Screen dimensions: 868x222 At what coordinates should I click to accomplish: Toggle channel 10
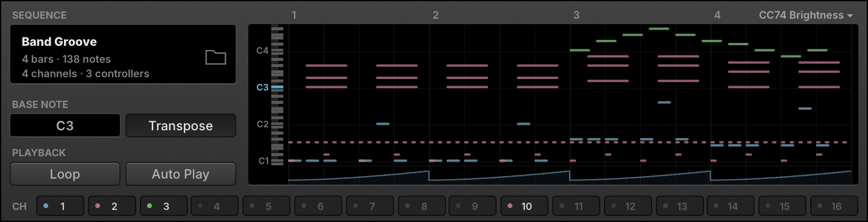coord(524,206)
